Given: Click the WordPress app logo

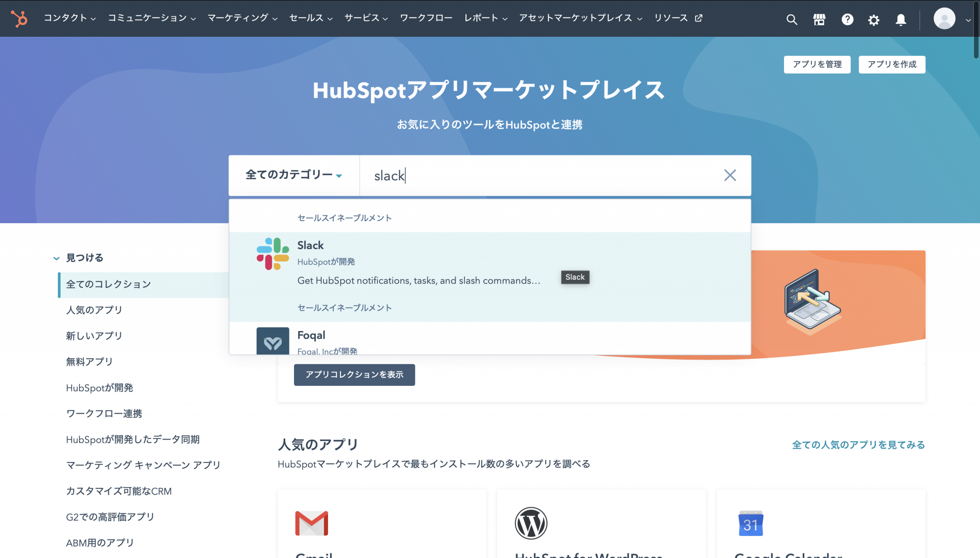Looking at the screenshot, I should pyautogui.click(x=531, y=523).
